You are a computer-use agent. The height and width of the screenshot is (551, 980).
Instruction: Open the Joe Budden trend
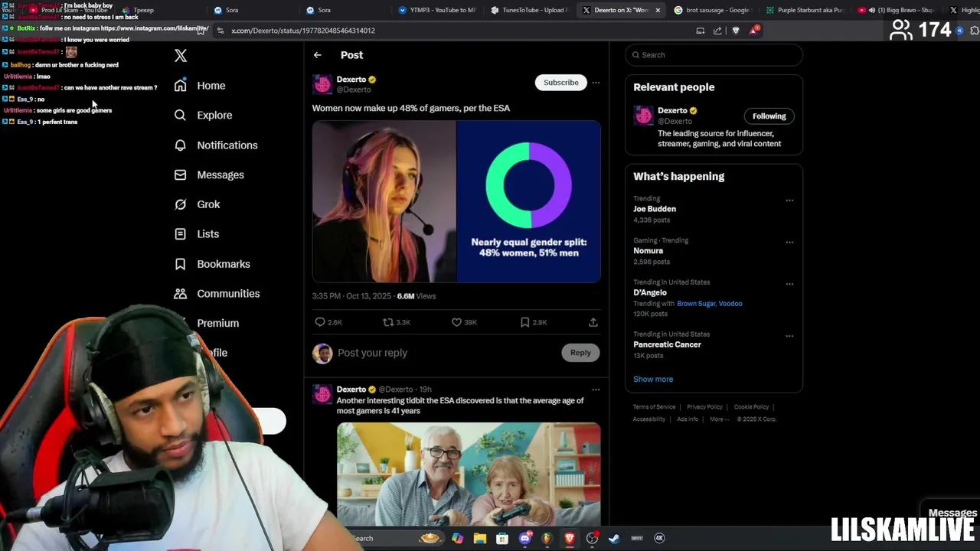pos(655,209)
